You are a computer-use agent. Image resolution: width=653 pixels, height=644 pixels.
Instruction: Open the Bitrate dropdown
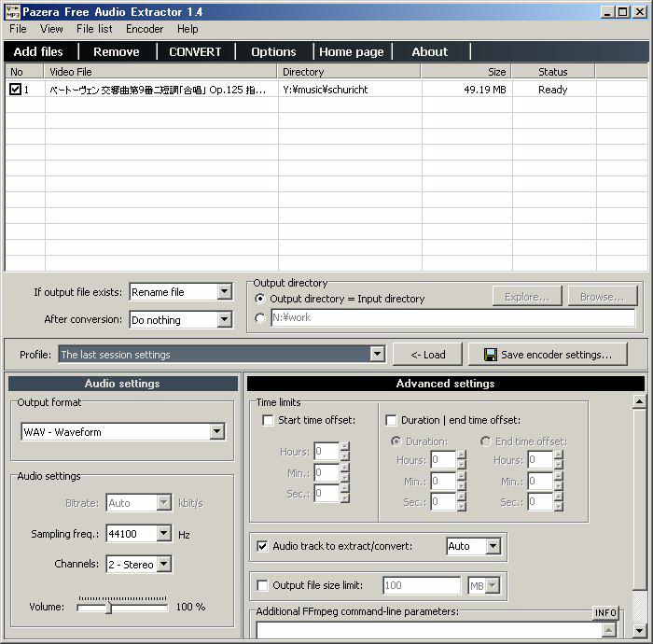coord(164,503)
